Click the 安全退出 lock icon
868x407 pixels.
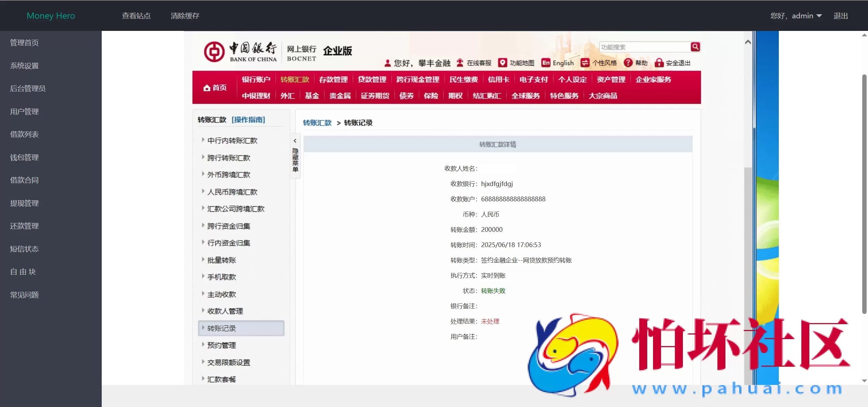click(x=659, y=63)
